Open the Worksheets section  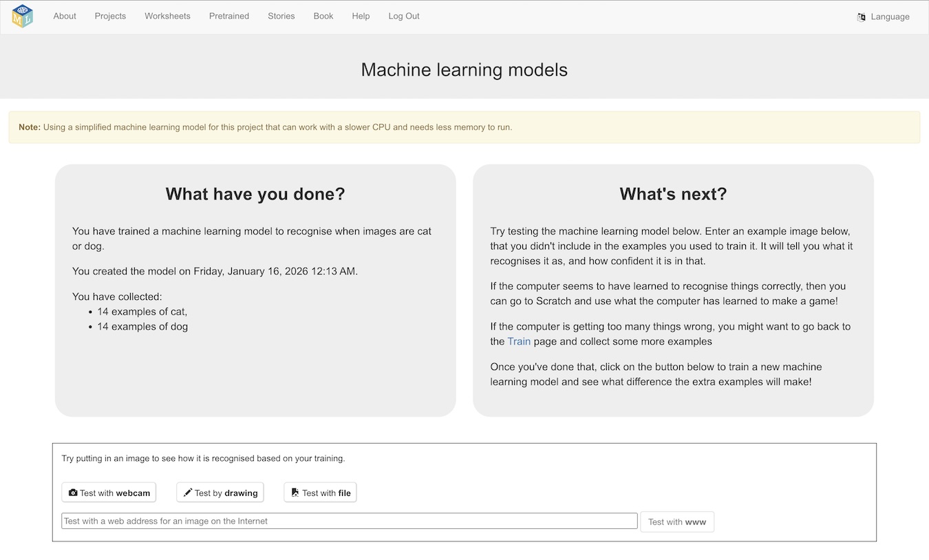(x=167, y=17)
